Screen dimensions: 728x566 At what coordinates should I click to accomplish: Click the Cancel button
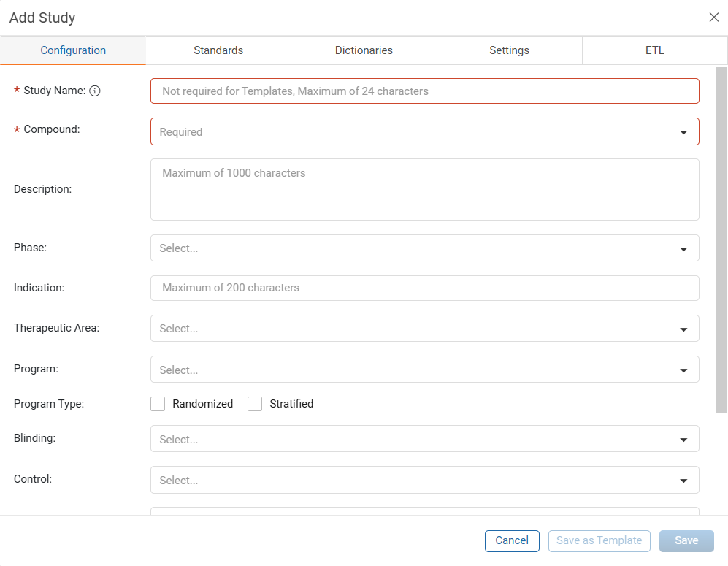click(x=512, y=541)
